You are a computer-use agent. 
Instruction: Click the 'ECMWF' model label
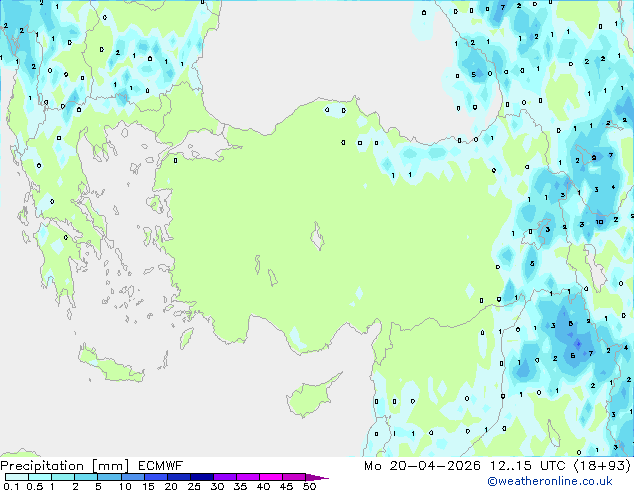pyautogui.click(x=161, y=466)
